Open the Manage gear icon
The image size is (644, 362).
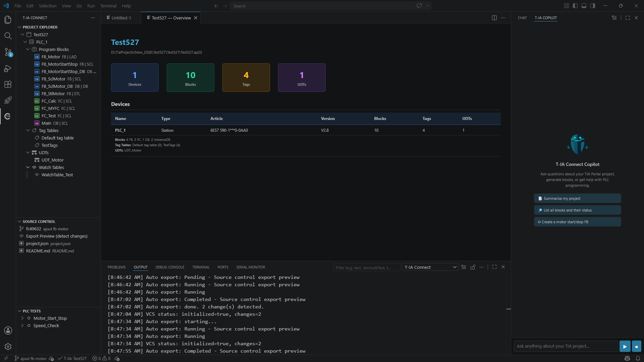pos(8,347)
